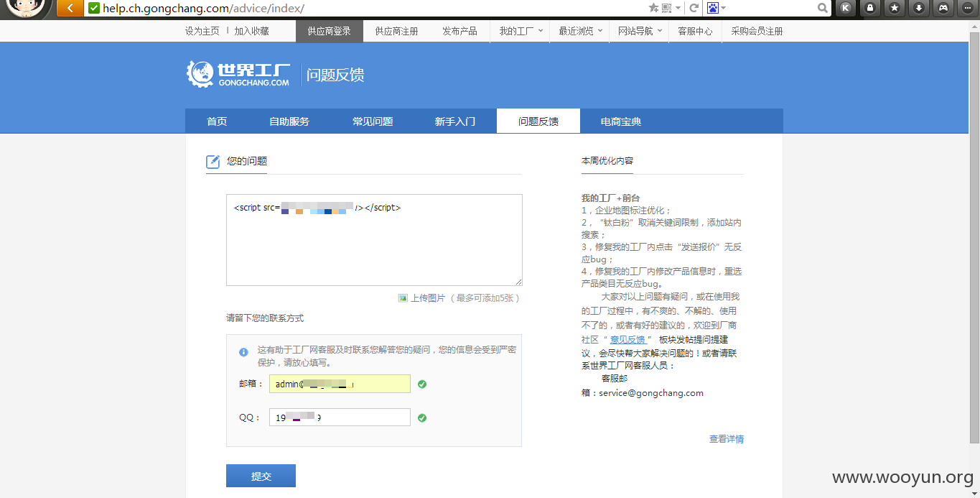This screenshot has width=980, height=498.
Task: Open the star favorites toolbar button
Action: tap(894, 8)
